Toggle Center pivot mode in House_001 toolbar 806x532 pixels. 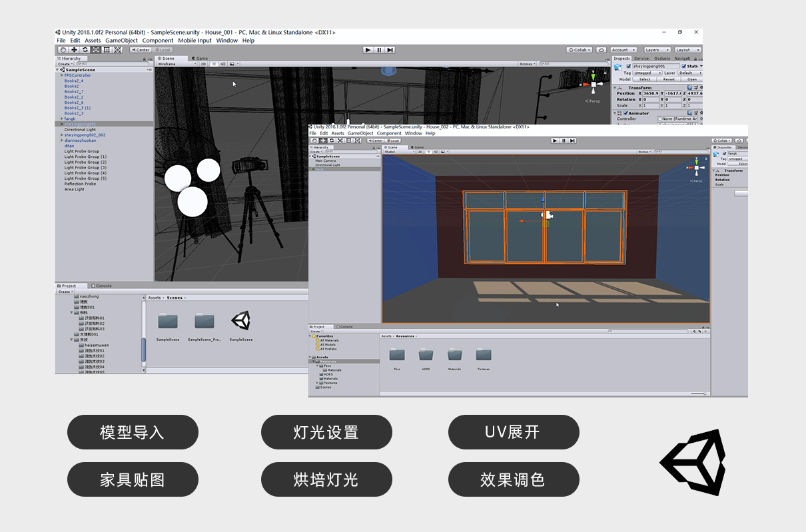[x=141, y=50]
